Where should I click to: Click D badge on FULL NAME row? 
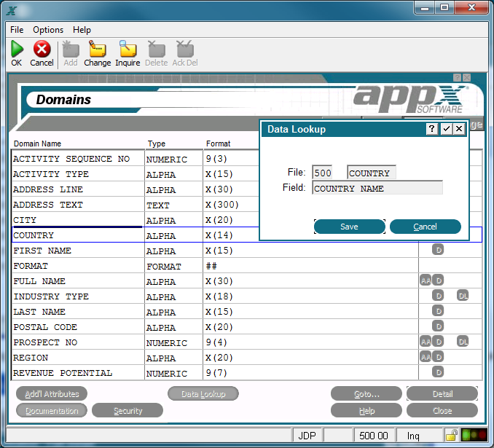pos(438,280)
